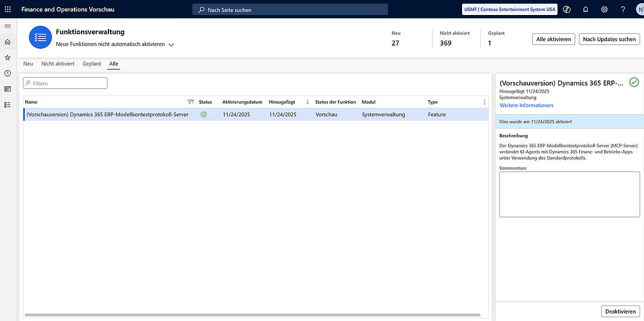Click into the Filtern input field
644x321 pixels.
point(65,83)
